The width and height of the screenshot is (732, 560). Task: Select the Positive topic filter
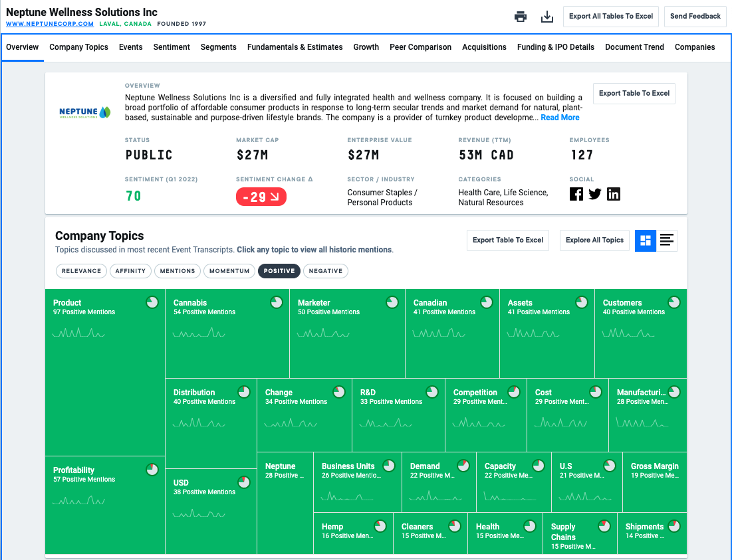pyautogui.click(x=279, y=271)
